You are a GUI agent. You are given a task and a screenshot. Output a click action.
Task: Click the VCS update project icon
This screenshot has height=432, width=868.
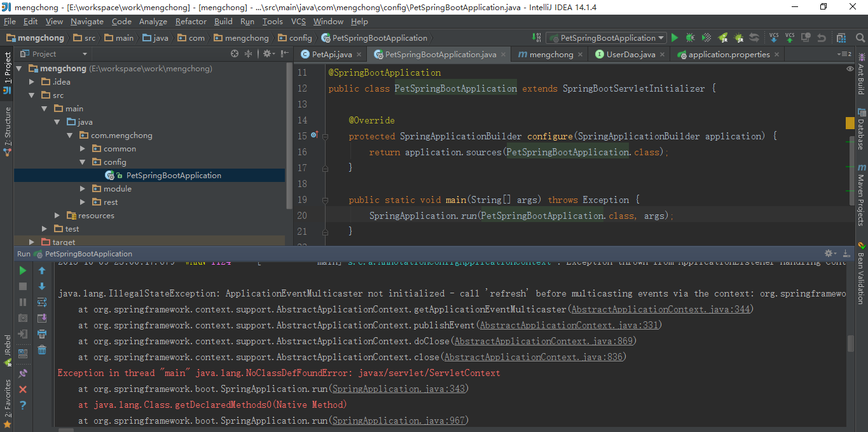pos(773,38)
